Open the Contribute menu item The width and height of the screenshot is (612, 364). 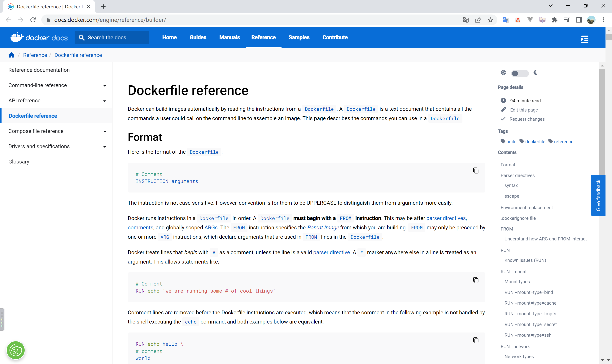(x=335, y=37)
